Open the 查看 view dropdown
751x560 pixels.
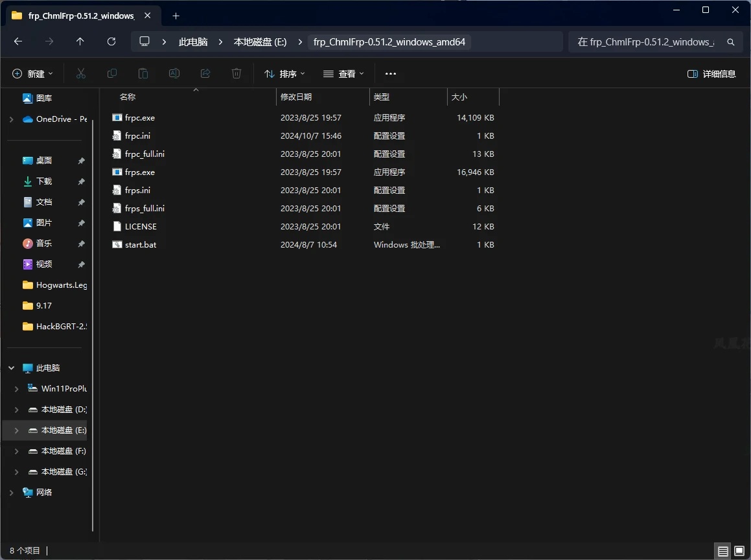click(x=343, y=74)
